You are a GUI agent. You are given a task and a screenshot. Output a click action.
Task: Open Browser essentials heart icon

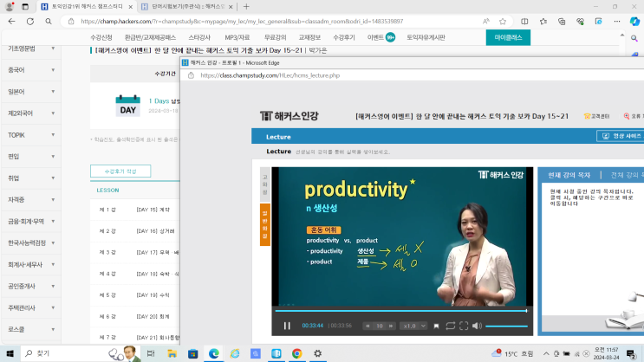click(580, 22)
